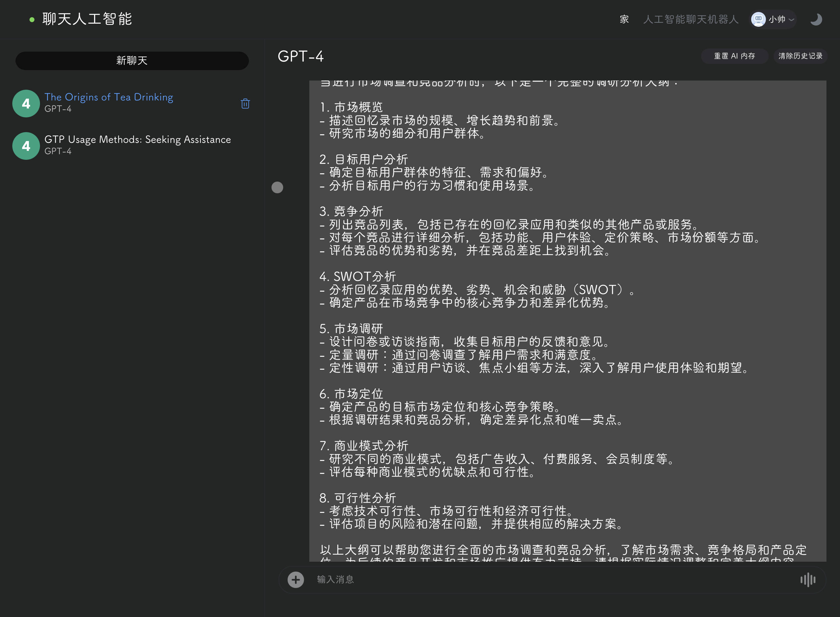
Task: Click the green 4 badge for Tea Drinking chat
Action: click(26, 104)
